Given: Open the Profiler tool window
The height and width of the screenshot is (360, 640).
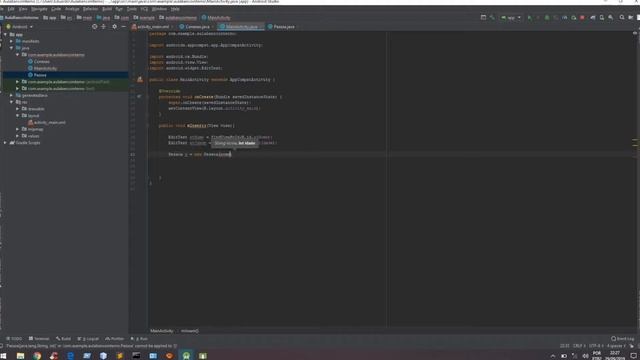Looking at the screenshot, I should pos(115,339).
